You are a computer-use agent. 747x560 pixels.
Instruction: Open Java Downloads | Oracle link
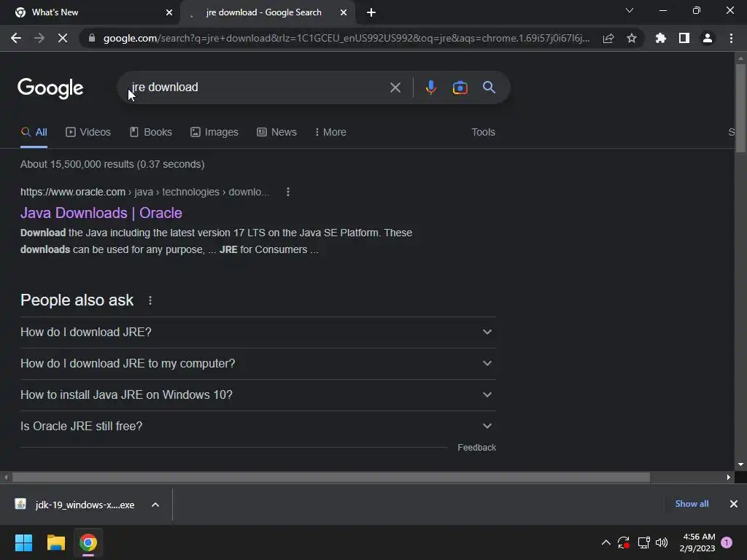point(101,213)
